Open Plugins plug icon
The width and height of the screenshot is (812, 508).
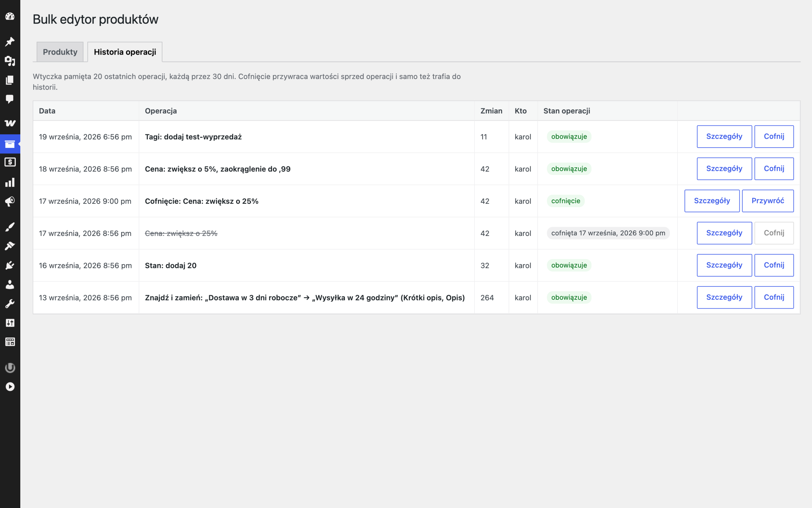click(x=10, y=265)
